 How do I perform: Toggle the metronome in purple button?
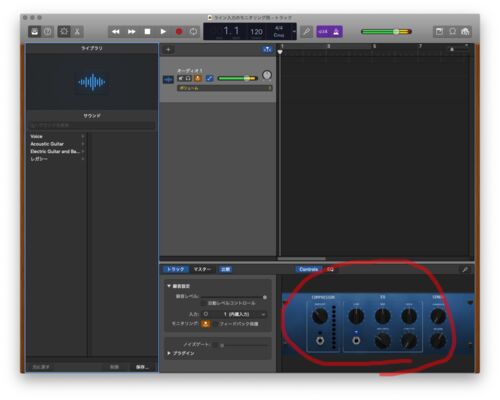[336, 32]
